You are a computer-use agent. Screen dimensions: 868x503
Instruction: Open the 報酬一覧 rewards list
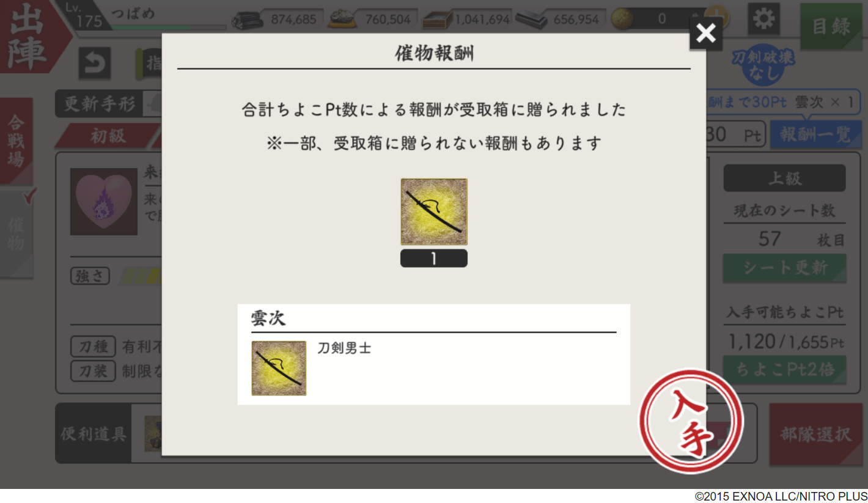pyautogui.click(x=815, y=135)
